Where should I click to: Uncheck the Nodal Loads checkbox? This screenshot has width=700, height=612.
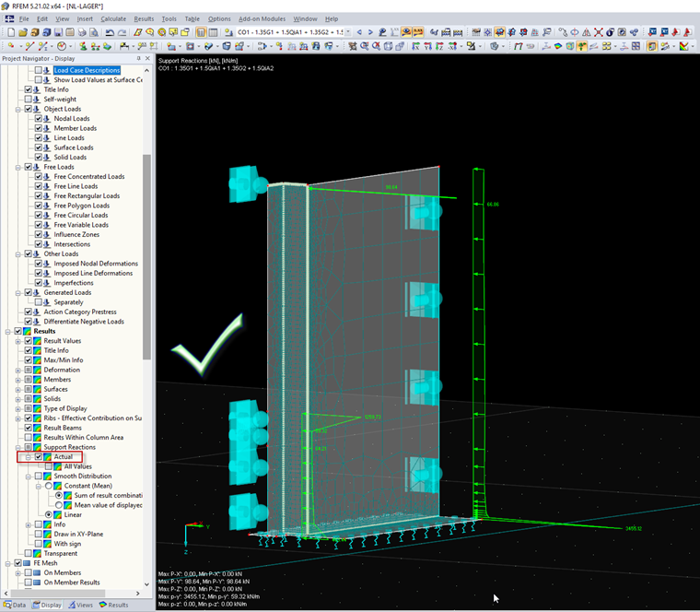click(x=39, y=118)
